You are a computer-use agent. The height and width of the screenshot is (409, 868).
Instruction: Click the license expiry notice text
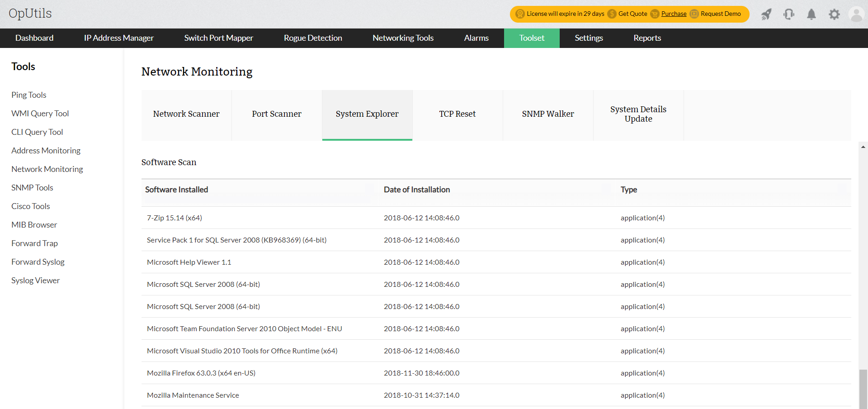point(566,14)
